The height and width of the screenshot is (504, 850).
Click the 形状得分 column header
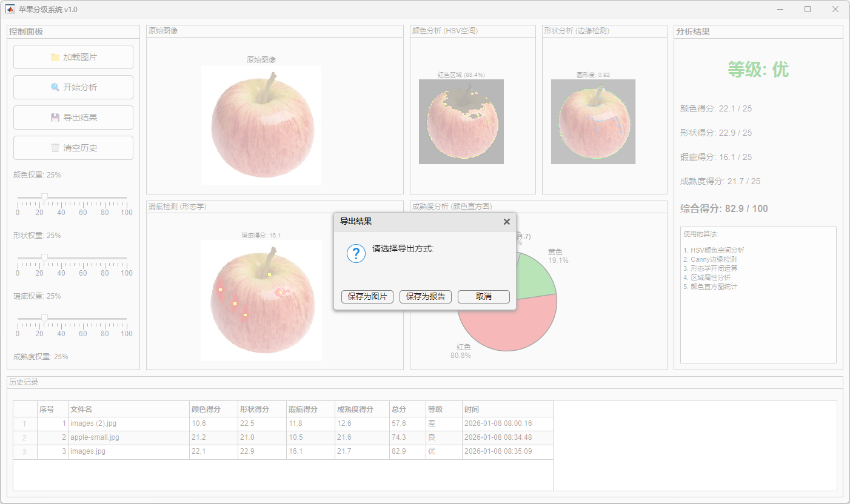point(262,409)
